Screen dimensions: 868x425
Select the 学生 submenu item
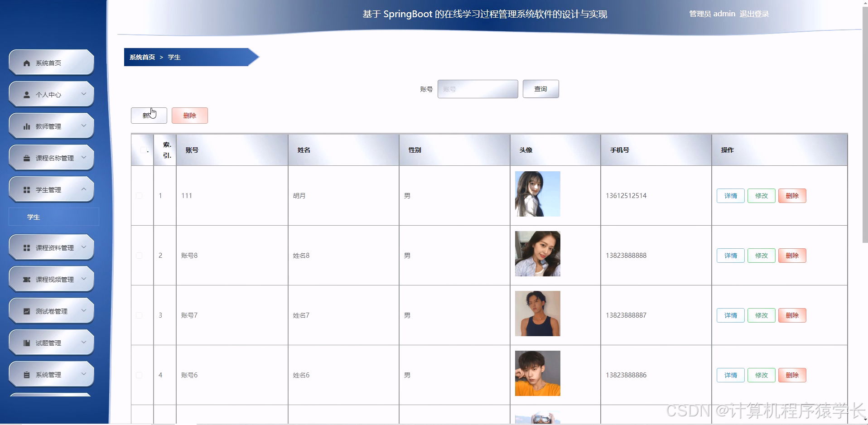click(54, 217)
